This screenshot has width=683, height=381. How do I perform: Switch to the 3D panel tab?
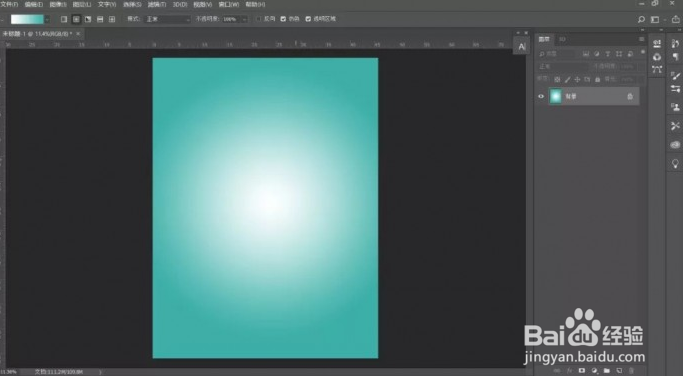562,39
